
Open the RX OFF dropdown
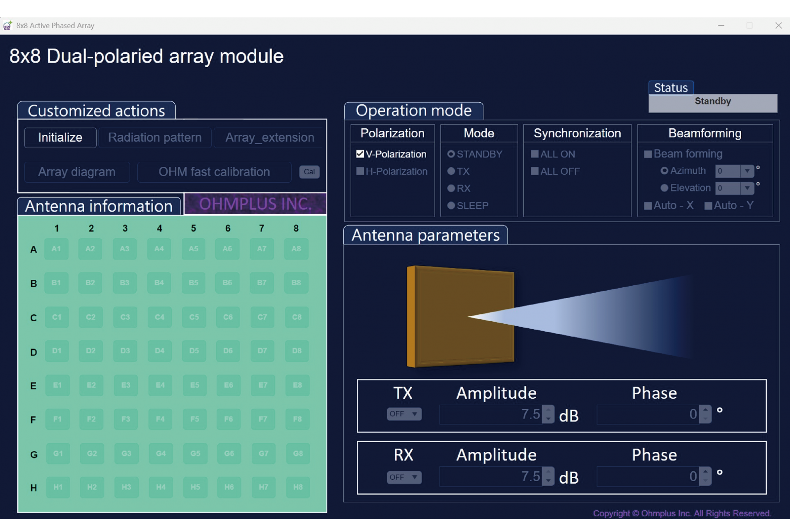[x=404, y=477]
